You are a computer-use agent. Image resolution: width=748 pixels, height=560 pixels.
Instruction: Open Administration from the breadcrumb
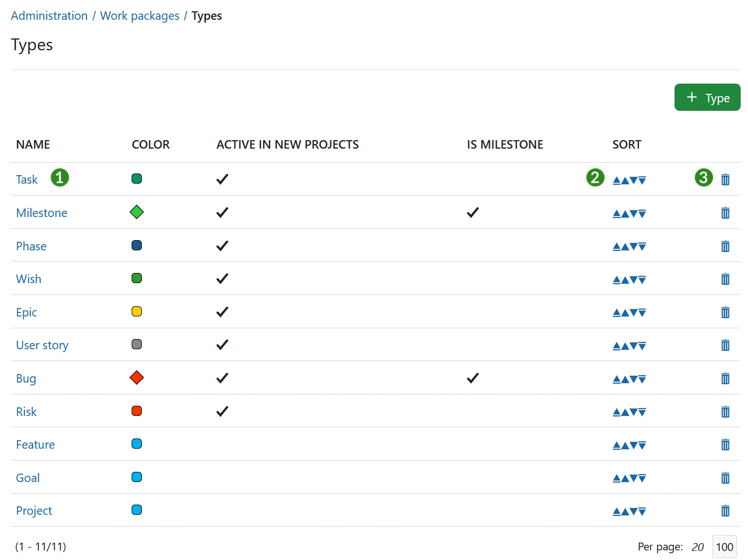click(x=49, y=15)
